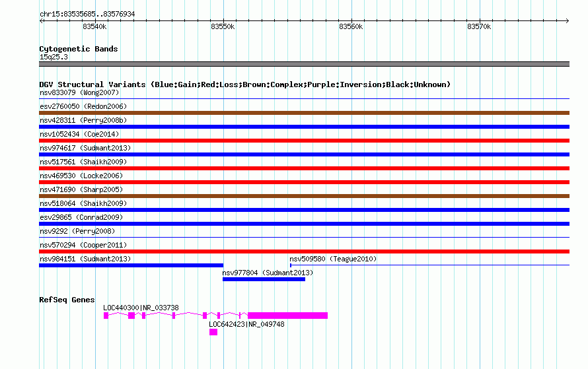Screen dimensions: 588x369
Task: Click the DGV Structural Variants track title
Action: (245, 84)
